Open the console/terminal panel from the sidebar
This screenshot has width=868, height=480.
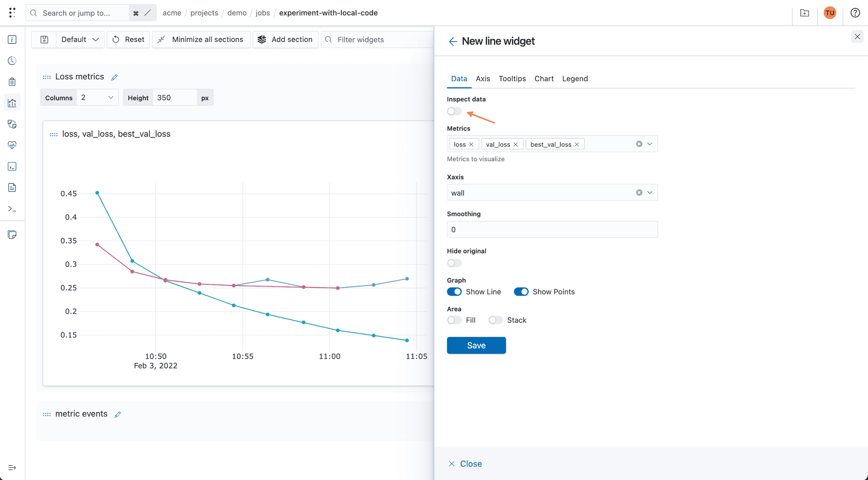[x=12, y=167]
